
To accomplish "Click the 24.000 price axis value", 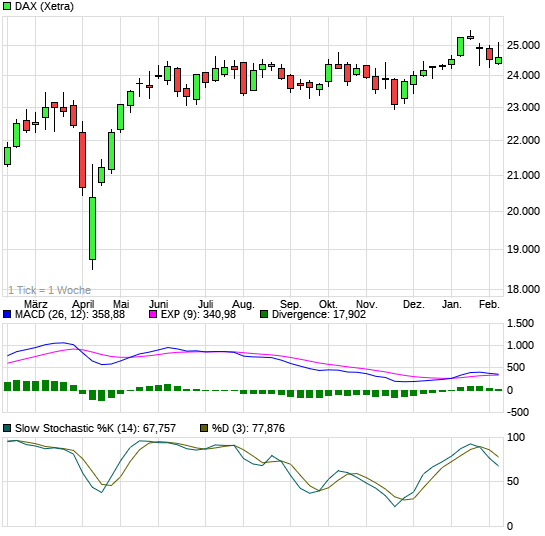I will pos(523,75).
